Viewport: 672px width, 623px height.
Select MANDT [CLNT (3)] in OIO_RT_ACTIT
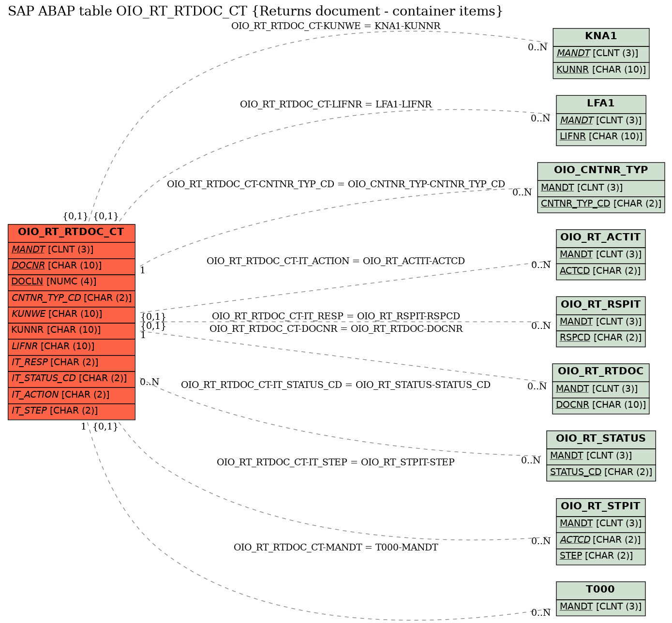[x=601, y=255]
